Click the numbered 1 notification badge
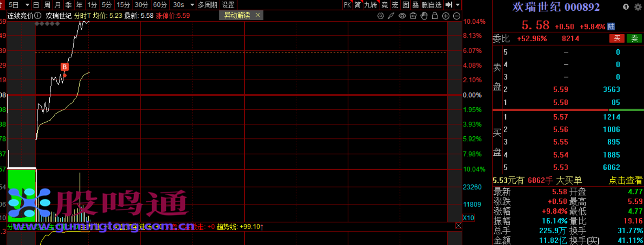 click(x=626, y=7)
